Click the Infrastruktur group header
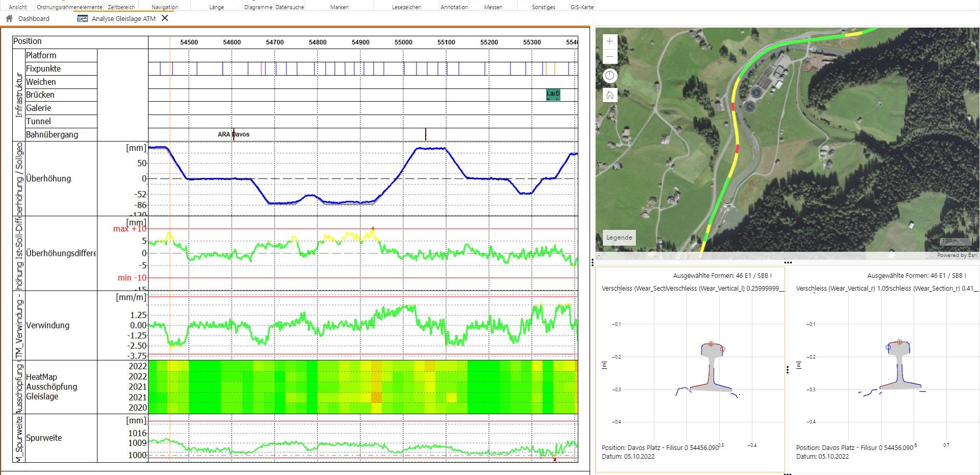The image size is (980, 475). point(19,95)
